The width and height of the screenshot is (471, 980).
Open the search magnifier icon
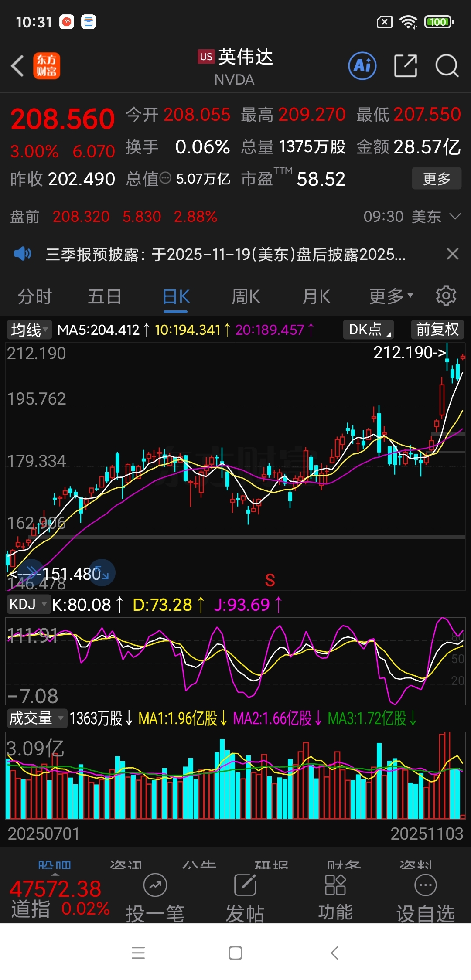click(x=447, y=66)
